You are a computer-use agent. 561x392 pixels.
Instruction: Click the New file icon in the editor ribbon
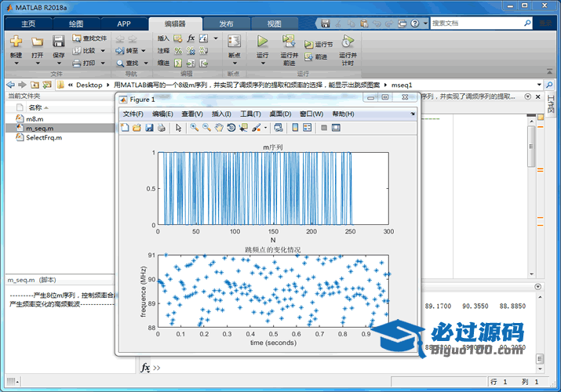(16, 42)
